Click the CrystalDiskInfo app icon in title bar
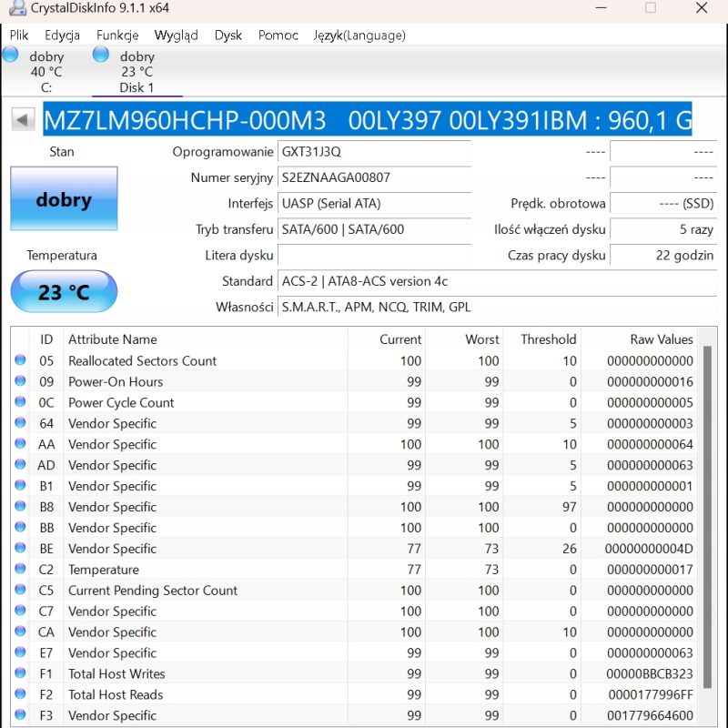 tap(16, 8)
